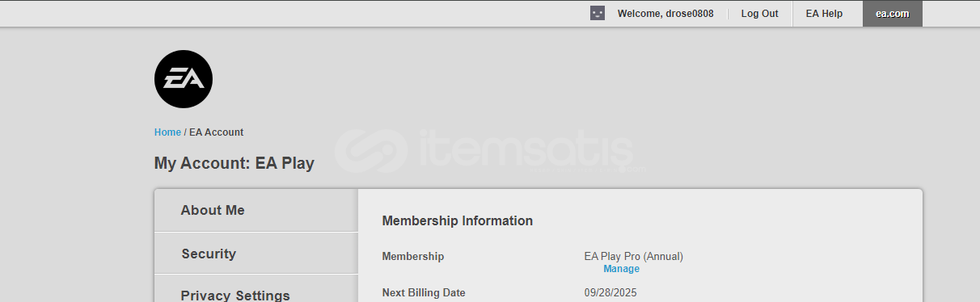980x302 pixels.
Task: Select the Membership Information heading
Action: tap(457, 220)
